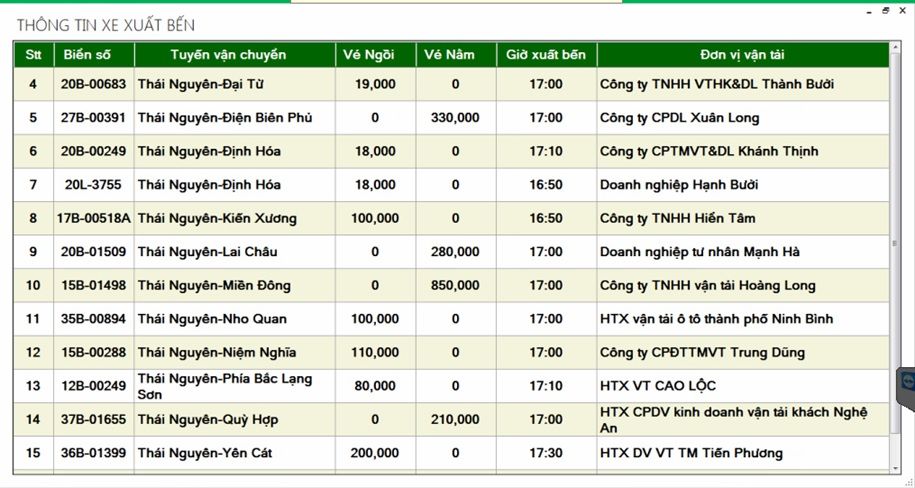The height and width of the screenshot is (488, 915).
Task: Select route Thái Nguyên-Lai Châu
Action: point(235,252)
